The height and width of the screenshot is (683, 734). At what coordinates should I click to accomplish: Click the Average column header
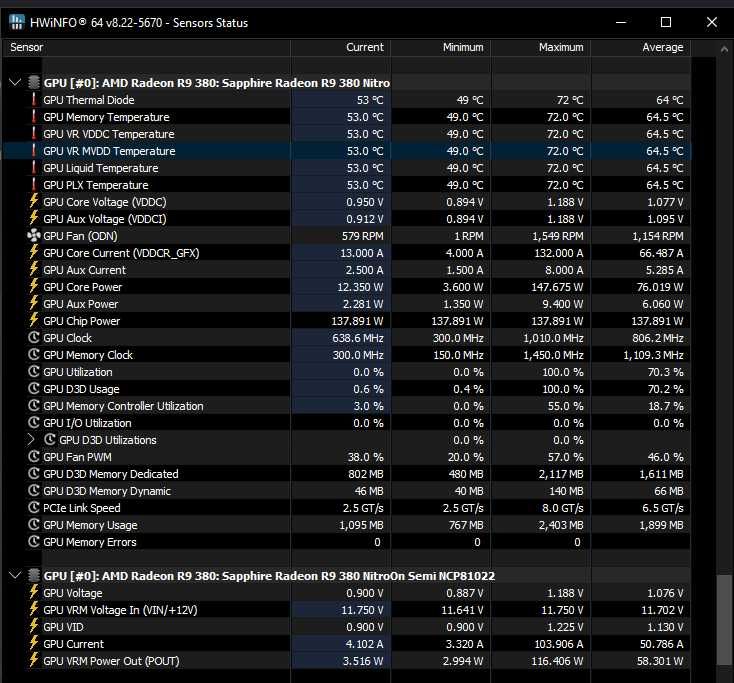[641, 47]
